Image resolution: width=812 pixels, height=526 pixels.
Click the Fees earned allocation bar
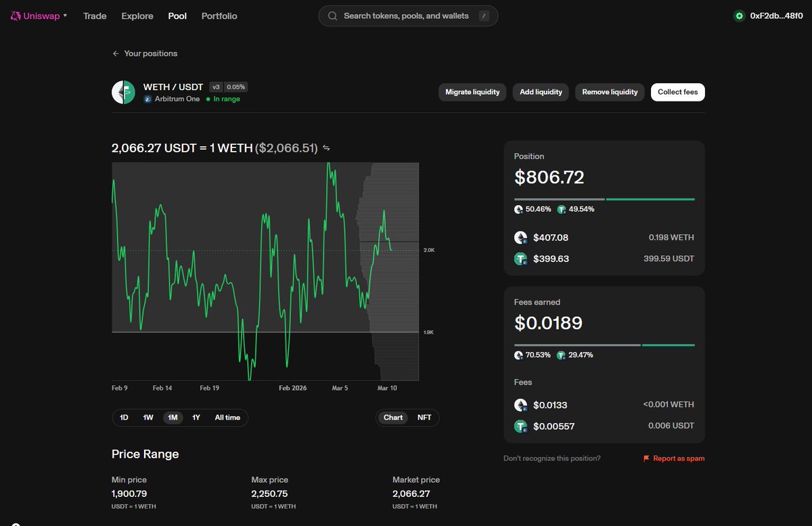[604, 345]
